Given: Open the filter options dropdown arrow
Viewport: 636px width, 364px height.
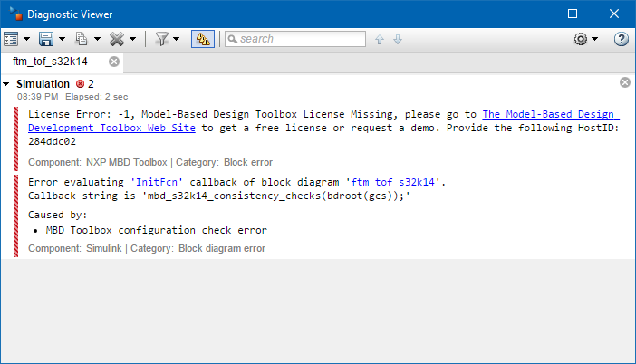Looking at the screenshot, I should [176, 39].
